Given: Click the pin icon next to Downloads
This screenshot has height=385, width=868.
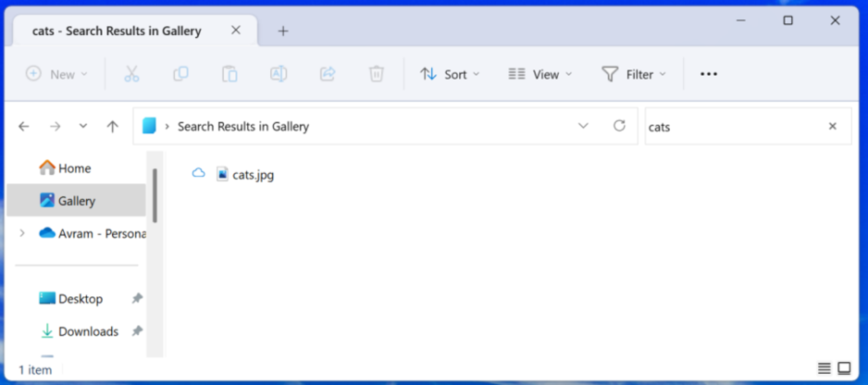Looking at the screenshot, I should tap(137, 331).
